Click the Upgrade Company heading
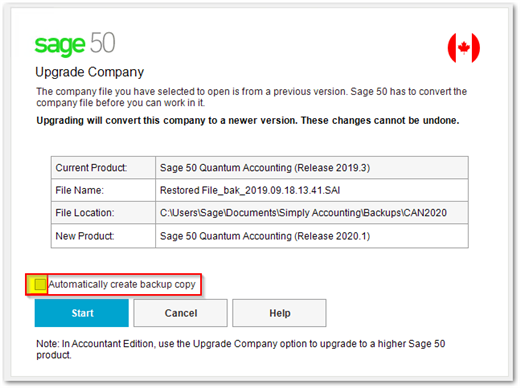Image resolution: width=520 pixels, height=388 pixels. click(90, 72)
